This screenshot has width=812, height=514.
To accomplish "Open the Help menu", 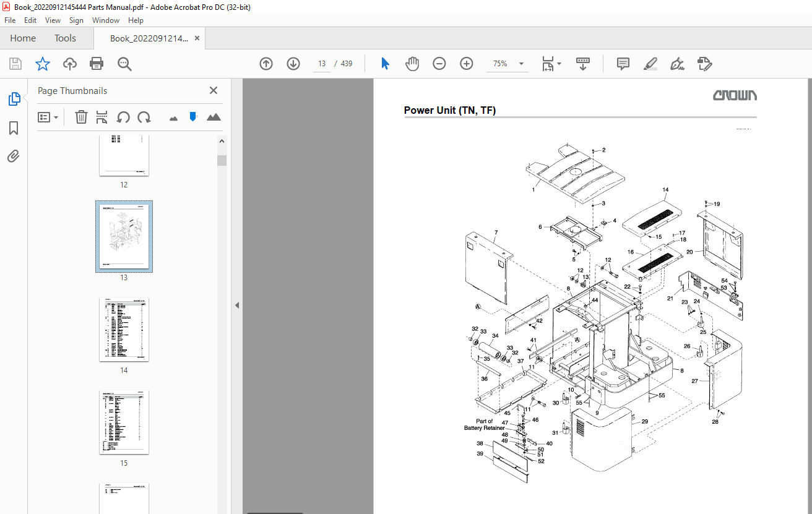I will coord(136,20).
